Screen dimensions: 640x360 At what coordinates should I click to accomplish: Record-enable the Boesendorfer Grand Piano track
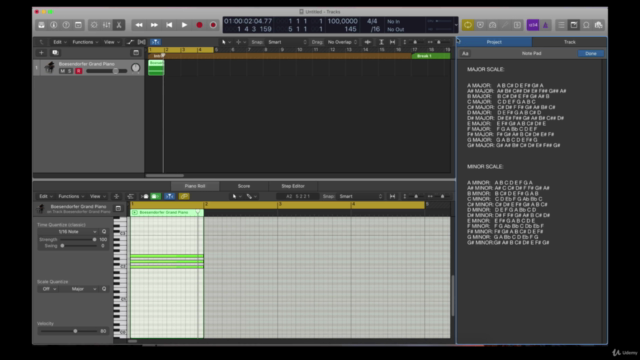click(x=78, y=71)
